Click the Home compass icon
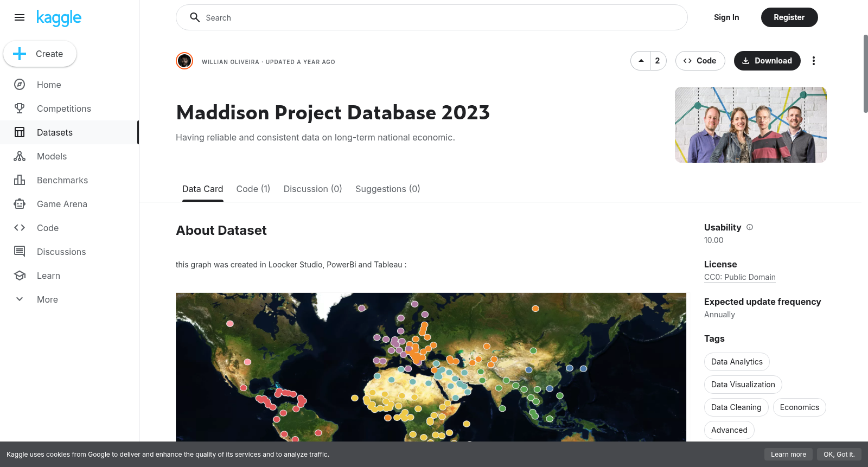 click(20, 85)
